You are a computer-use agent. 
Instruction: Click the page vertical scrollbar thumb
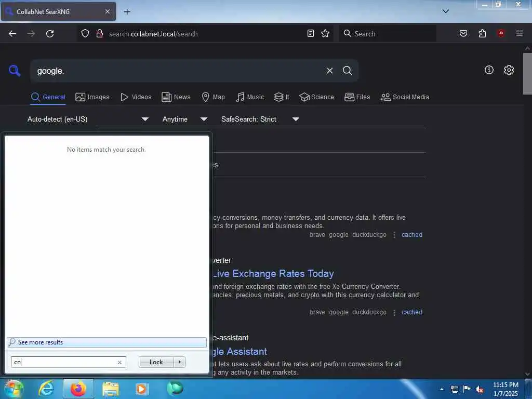[527, 74]
